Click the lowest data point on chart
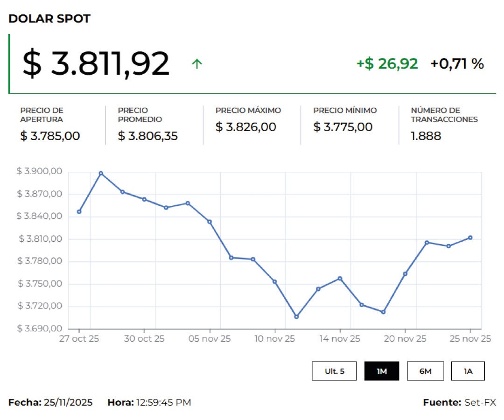This screenshot has height=420, width=504. point(296,317)
